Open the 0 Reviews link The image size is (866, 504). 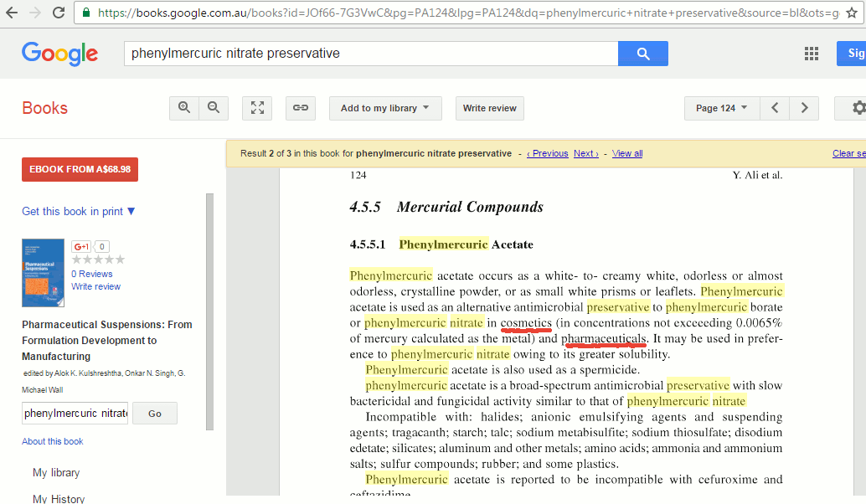pos(91,274)
